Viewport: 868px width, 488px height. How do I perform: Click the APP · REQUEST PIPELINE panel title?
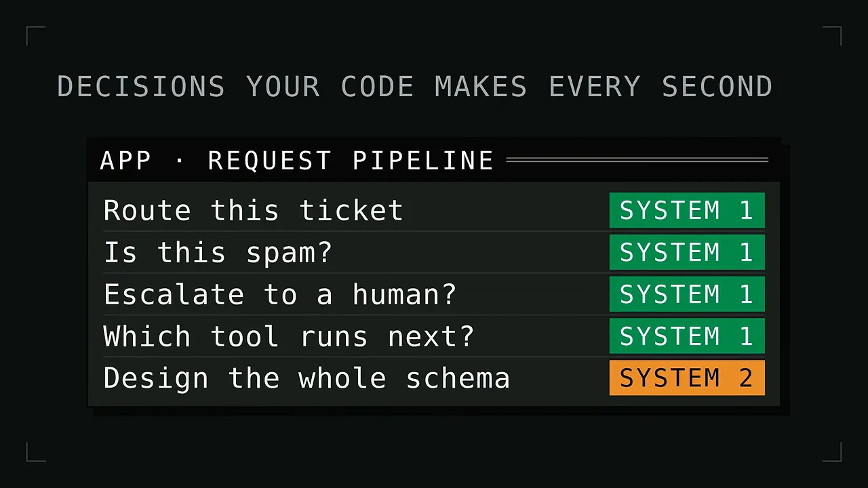click(x=297, y=161)
